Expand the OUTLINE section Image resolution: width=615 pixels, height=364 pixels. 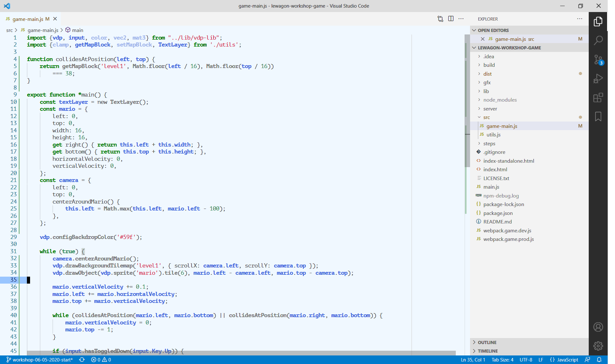point(487,342)
